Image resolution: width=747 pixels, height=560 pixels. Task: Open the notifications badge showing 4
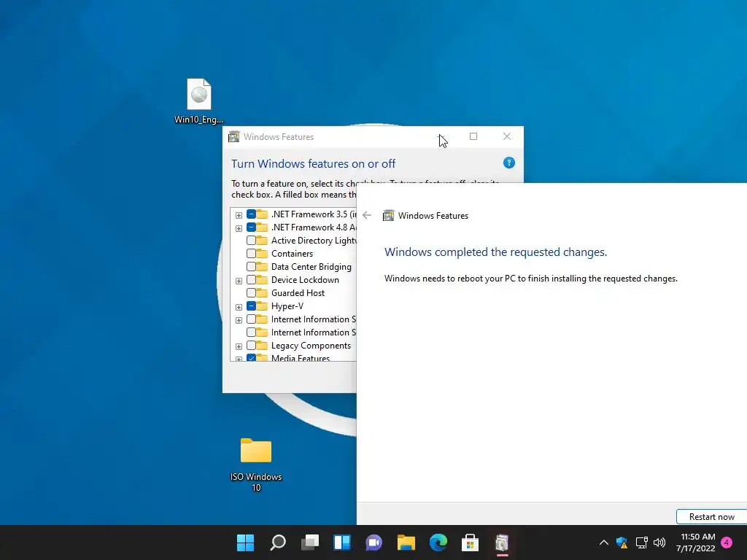click(727, 542)
